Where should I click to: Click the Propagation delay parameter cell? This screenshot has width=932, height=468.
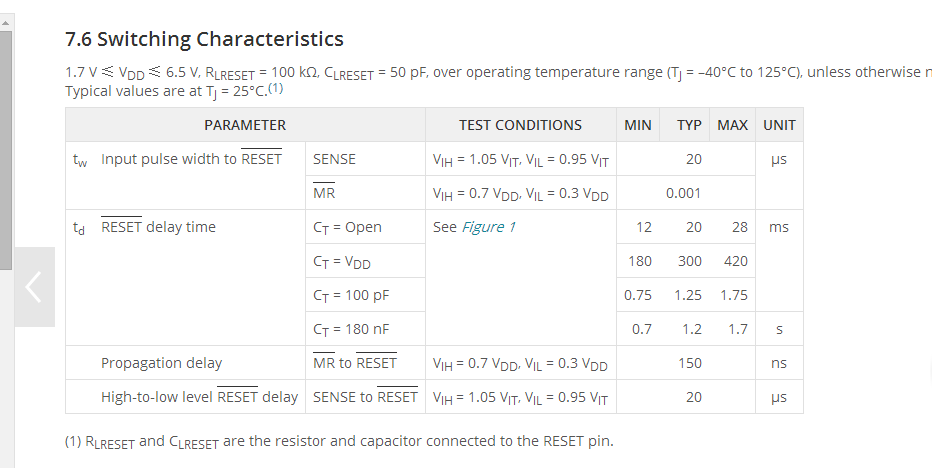(x=161, y=363)
